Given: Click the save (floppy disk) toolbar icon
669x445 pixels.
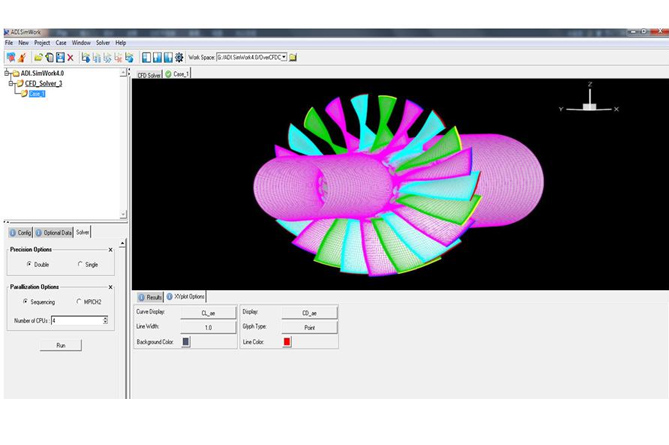Looking at the screenshot, I should point(59,58).
